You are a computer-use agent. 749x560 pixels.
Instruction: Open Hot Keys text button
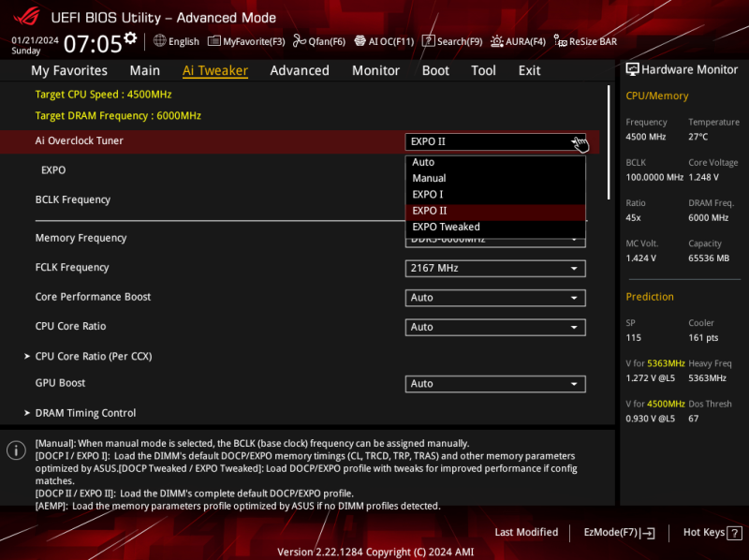704,532
